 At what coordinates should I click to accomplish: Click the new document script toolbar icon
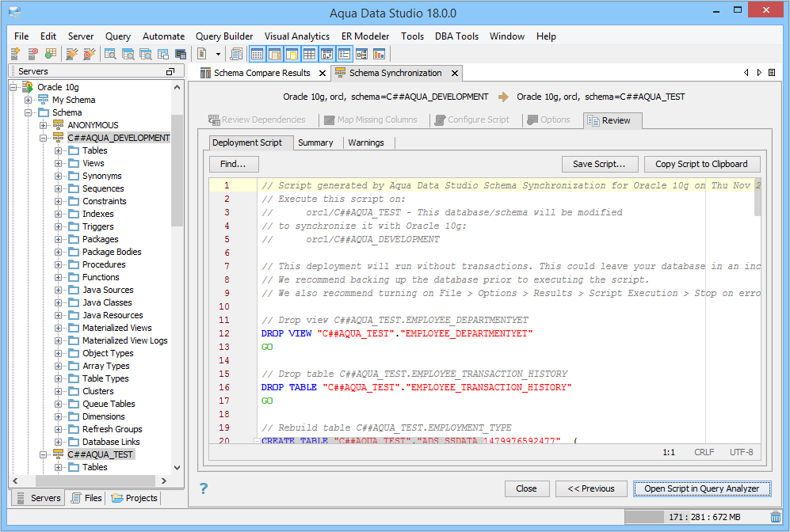201,53
